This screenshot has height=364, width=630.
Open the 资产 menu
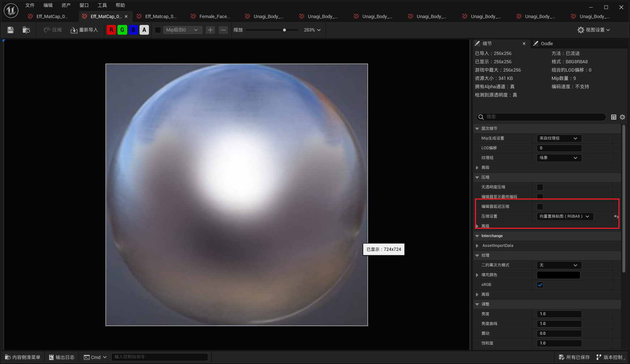[x=66, y=5]
